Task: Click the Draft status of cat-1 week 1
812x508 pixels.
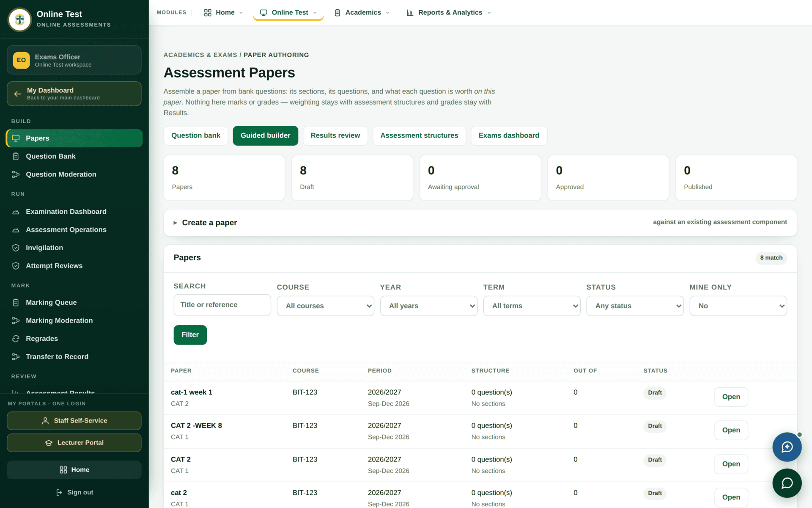Action: pyautogui.click(x=655, y=393)
